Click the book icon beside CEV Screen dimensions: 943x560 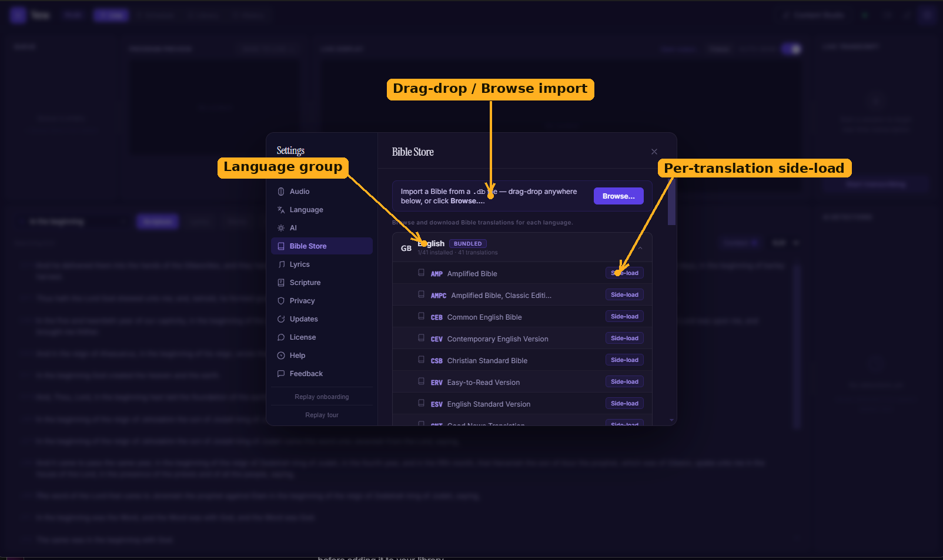tap(421, 338)
